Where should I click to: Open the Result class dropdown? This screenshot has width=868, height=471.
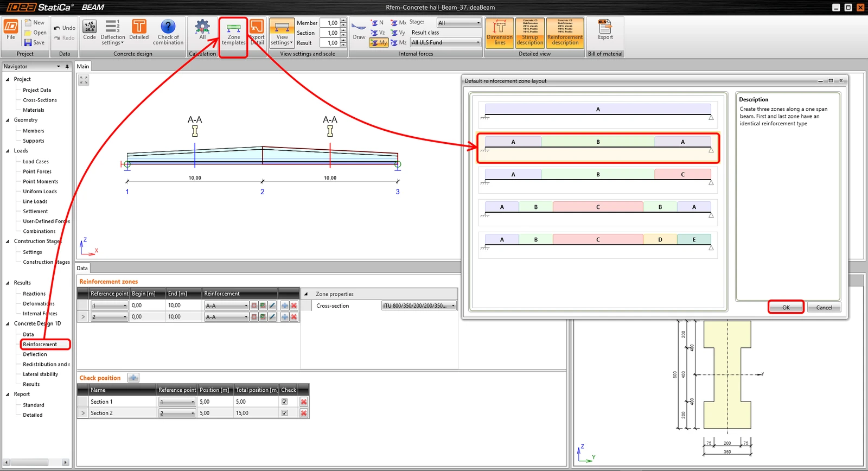click(445, 42)
